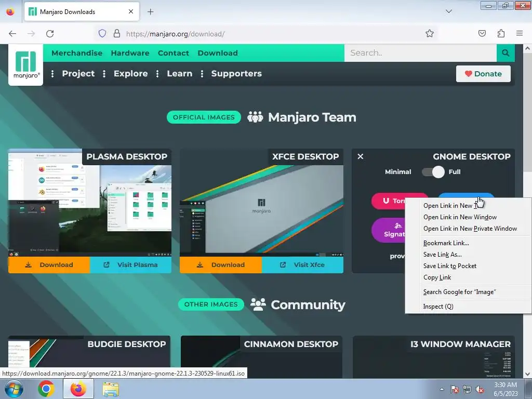Expand the Explore menu

[x=130, y=74]
